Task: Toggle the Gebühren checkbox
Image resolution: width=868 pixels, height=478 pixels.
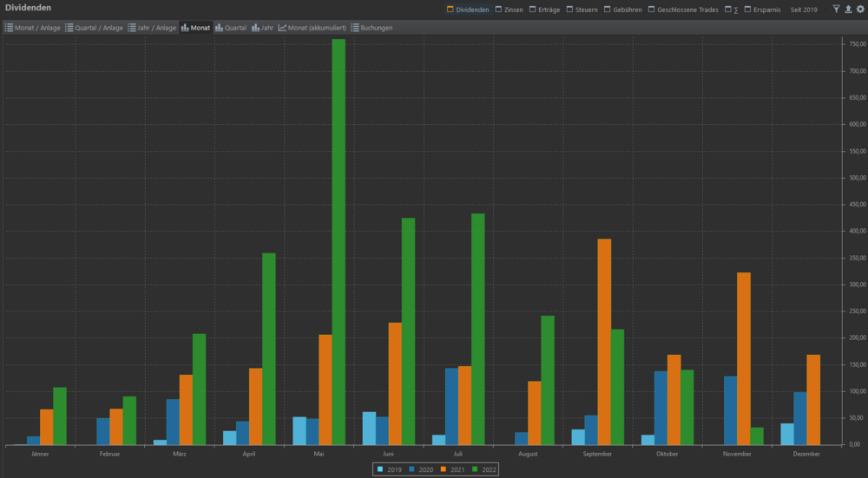Action: click(x=605, y=10)
